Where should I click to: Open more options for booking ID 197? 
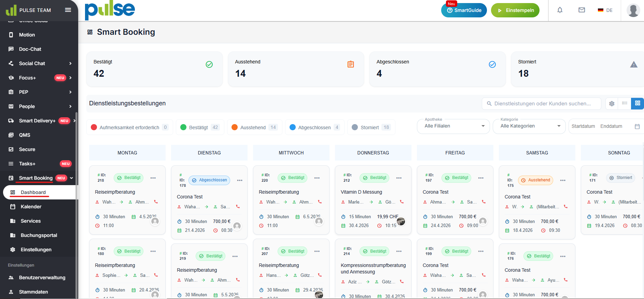481,178
